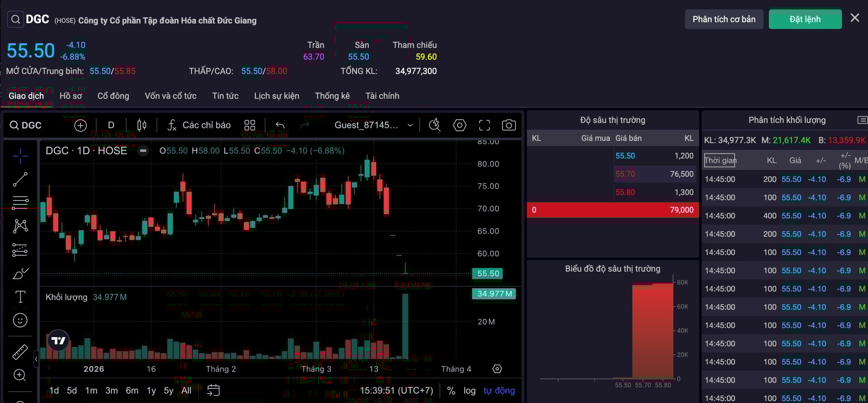Toggle percent scale on chart
868x403 pixels.
coord(451,390)
